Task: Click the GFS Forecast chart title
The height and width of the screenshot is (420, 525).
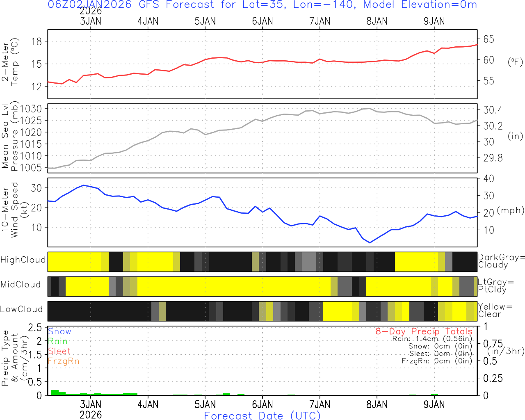Action: tap(262, 5)
